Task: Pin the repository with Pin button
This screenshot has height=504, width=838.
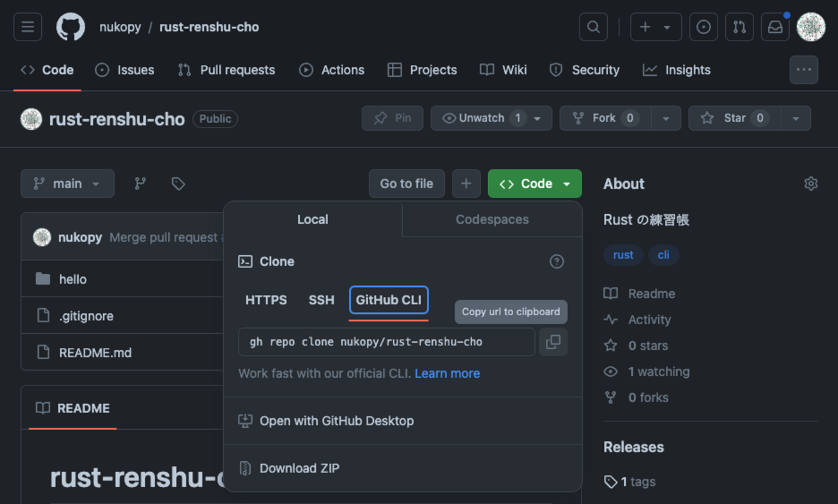Action: 393,118
